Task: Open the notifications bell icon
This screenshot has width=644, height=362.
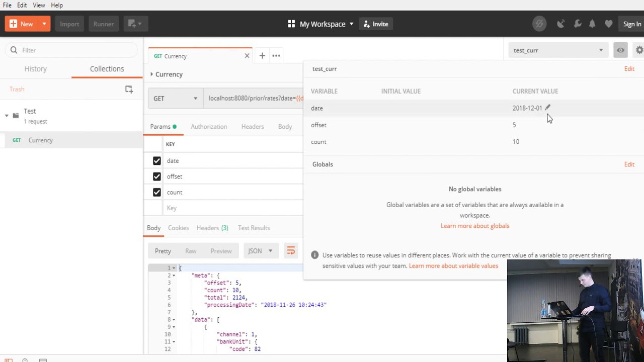Action: click(592, 24)
